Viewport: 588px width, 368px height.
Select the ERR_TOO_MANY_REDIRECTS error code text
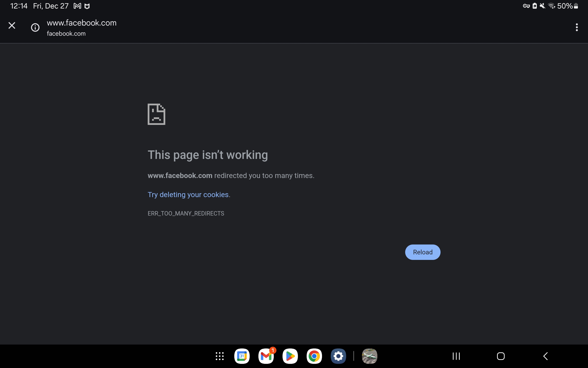click(x=186, y=213)
